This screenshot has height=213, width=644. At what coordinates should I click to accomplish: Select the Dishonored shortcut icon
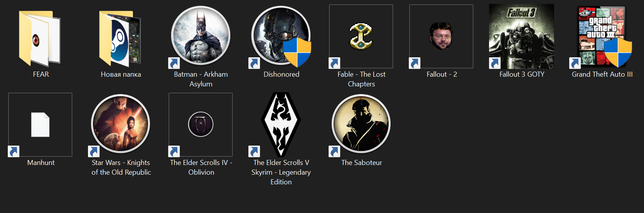[x=281, y=36]
